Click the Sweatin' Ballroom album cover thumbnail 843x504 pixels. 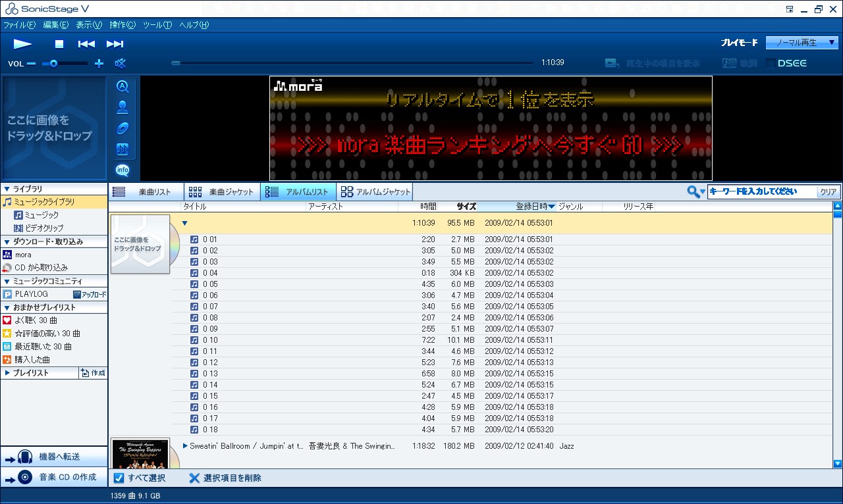tap(140, 453)
